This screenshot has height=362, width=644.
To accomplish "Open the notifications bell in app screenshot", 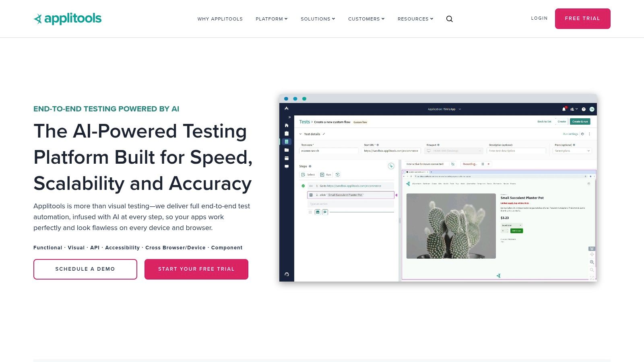I will coord(564,109).
